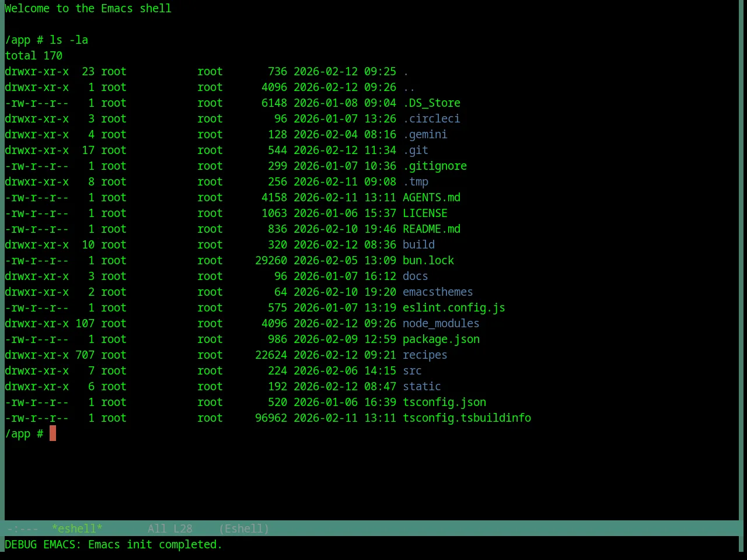This screenshot has width=747, height=560.
Task: Click the permissions string of the LICENSE row
Action: (37, 213)
